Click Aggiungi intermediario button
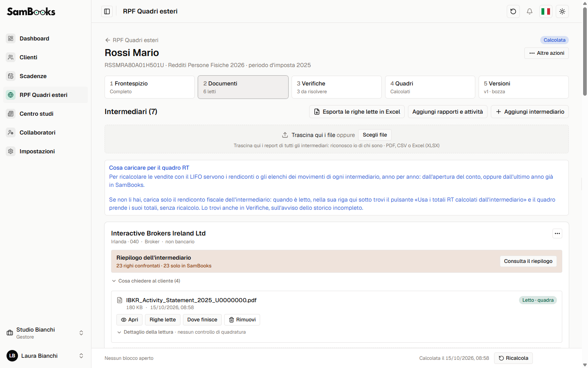The image size is (588, 368). [x=530, y=112]
